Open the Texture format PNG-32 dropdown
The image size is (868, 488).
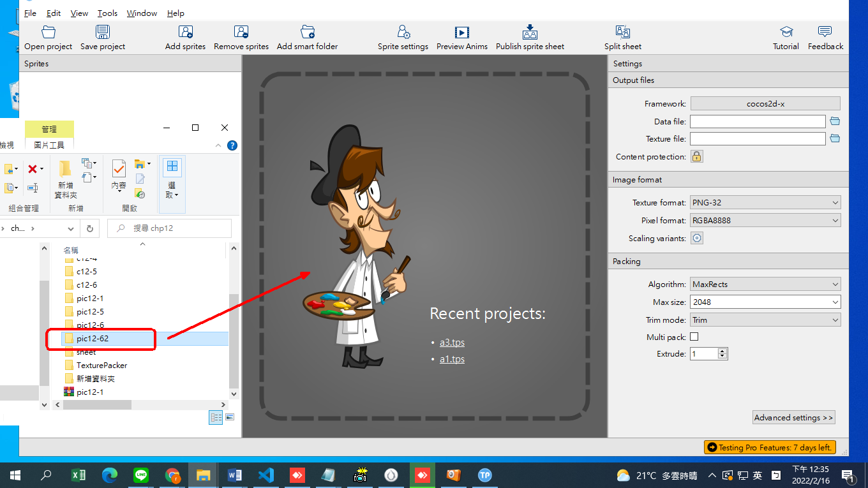[x=765, y=202]
